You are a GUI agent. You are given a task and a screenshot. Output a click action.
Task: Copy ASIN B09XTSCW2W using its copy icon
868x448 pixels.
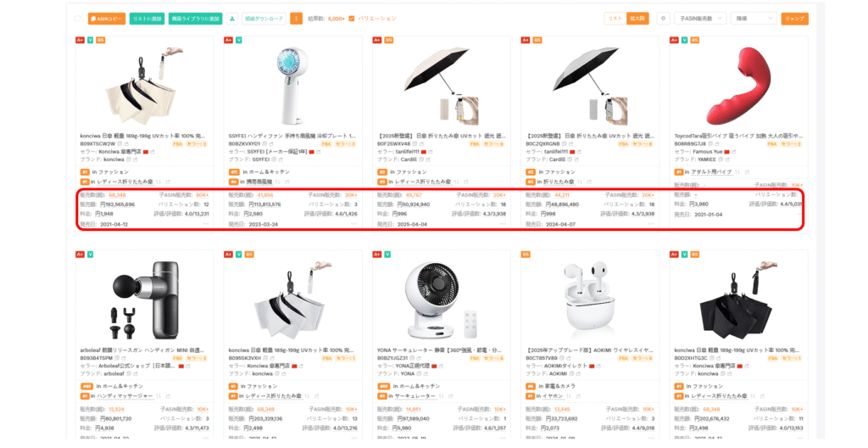coord(120,143)
